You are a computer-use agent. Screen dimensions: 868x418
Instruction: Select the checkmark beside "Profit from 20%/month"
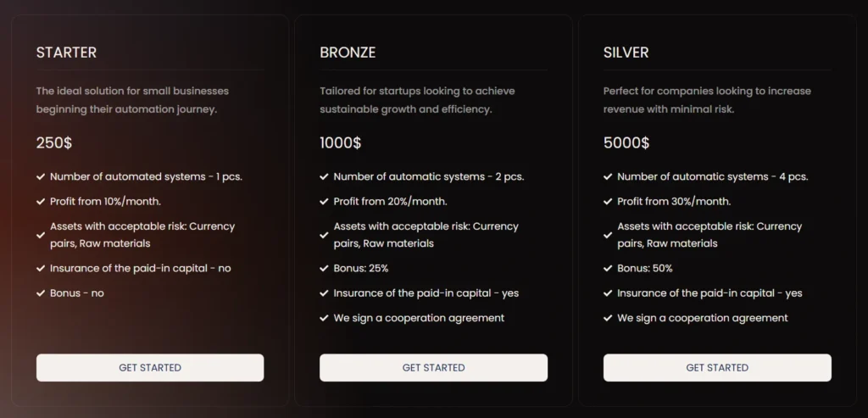click(324, 202)
